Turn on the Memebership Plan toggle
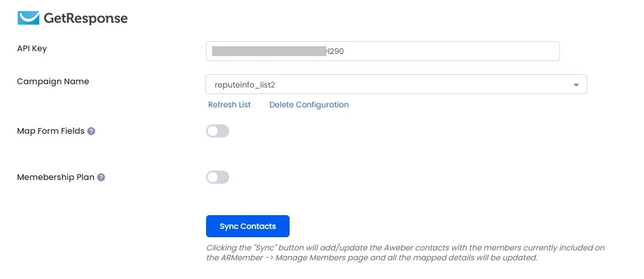 [x=218, y=177]
